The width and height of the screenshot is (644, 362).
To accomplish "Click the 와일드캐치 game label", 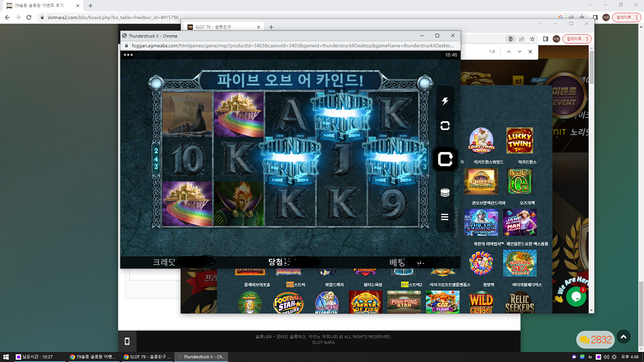I will pyautogui.click(x=334, y=284).
